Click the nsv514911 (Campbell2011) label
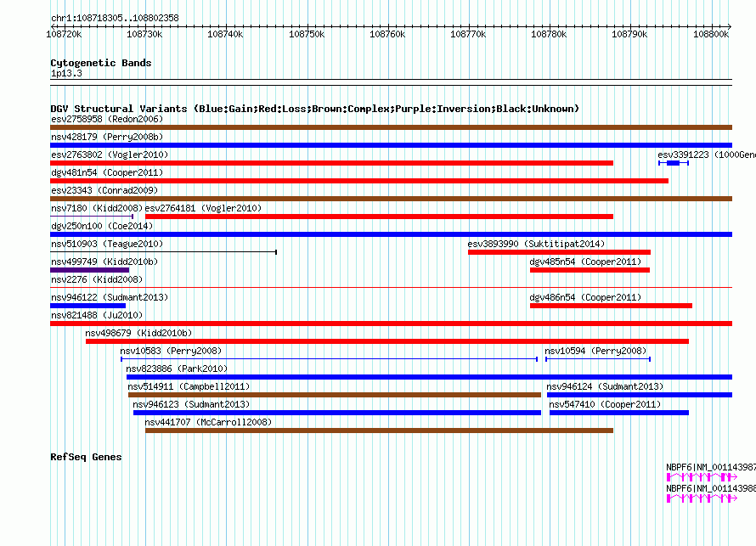The image size is (756, 546). click(x=189, y=386)
